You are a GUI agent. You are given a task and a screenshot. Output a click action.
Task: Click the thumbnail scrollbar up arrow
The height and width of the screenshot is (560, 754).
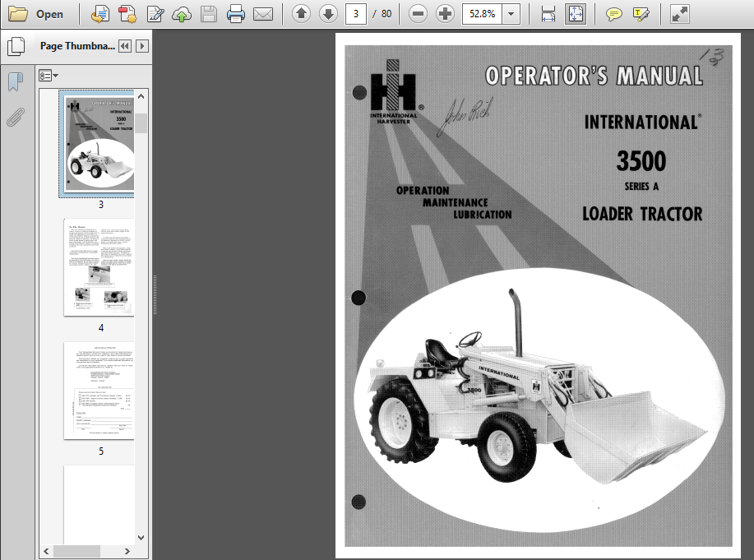click(x=141, y=96)
